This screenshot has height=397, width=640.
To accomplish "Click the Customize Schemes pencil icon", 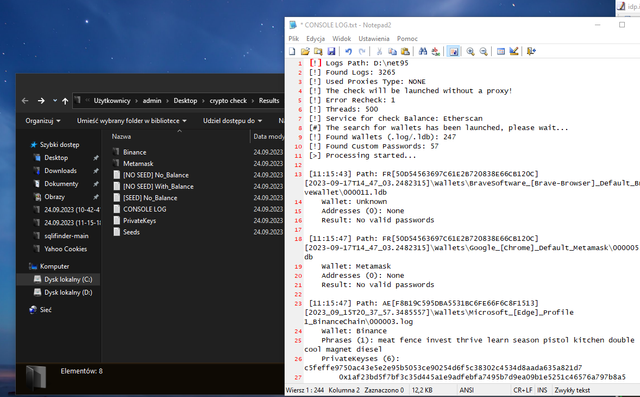I will click(x=514, y=51).
